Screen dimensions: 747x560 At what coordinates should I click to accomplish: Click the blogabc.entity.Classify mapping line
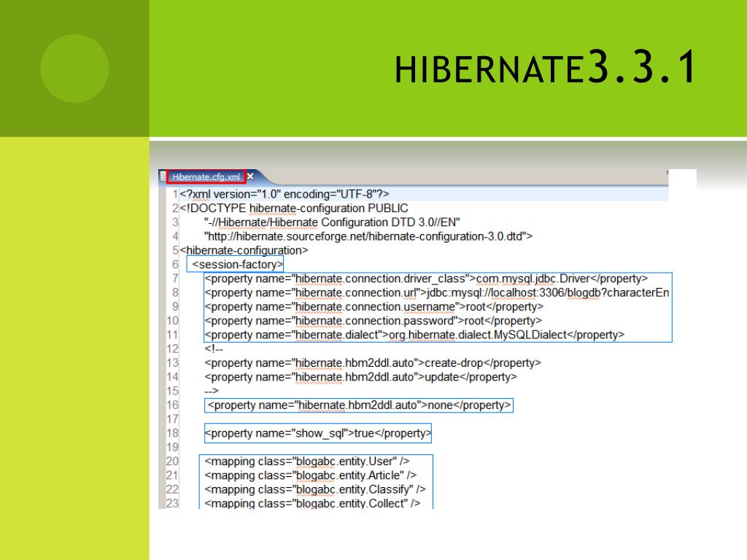315,489
